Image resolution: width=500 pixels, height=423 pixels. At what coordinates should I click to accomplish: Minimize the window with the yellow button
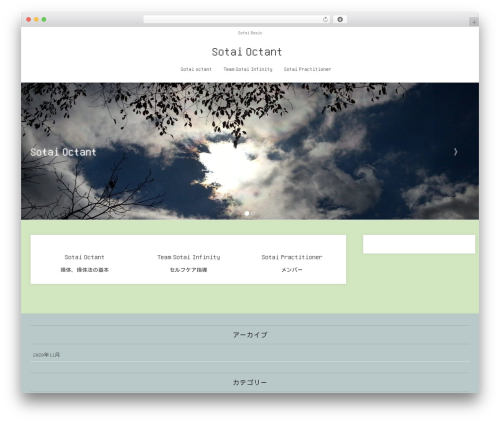36,20
